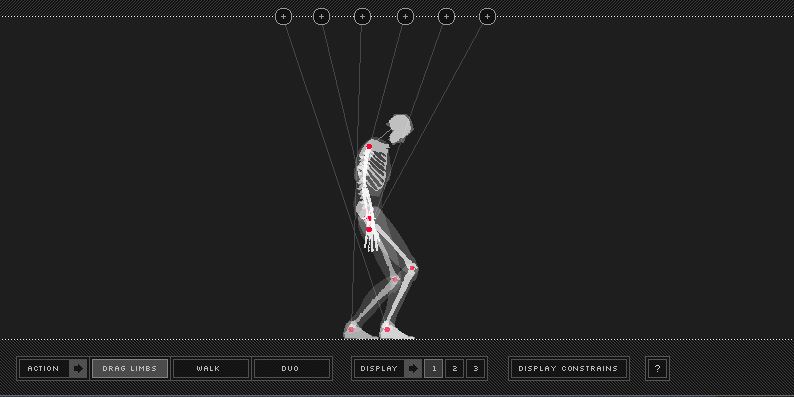The width and height of the screenshot is (794, 397).
Task: Click the fourth plus string anchor from left
Action: pyautogui.click(x=405, y=17)
